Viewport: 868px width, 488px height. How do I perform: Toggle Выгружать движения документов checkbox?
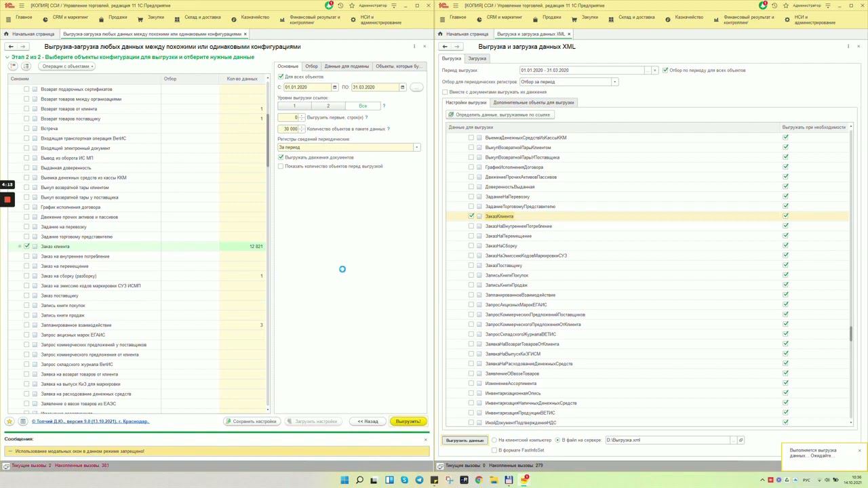pyautogui.click(x=281, y=157)
